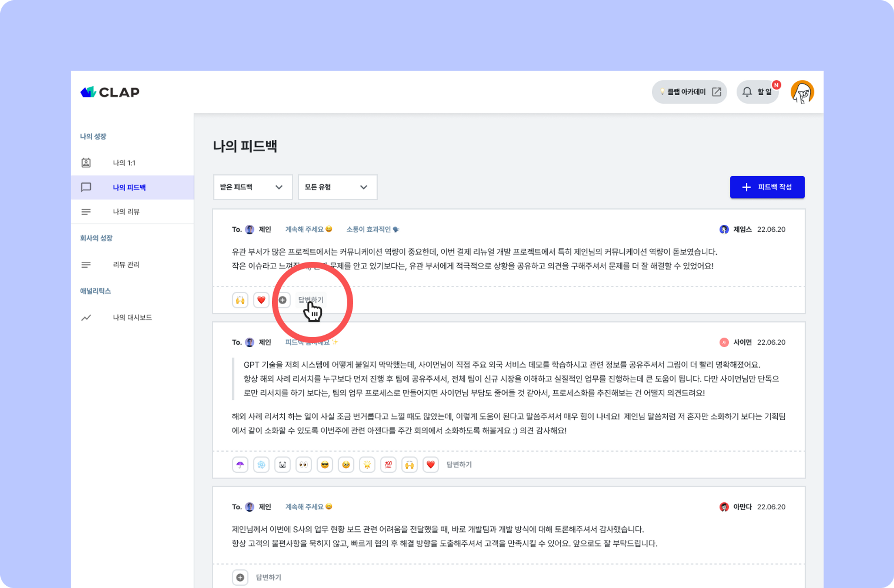Image resolution: width=894 pixels, height=588 pixels.
Task: Toggle heart reaction on Simon's feedback
Action: [x=430, y=465]
